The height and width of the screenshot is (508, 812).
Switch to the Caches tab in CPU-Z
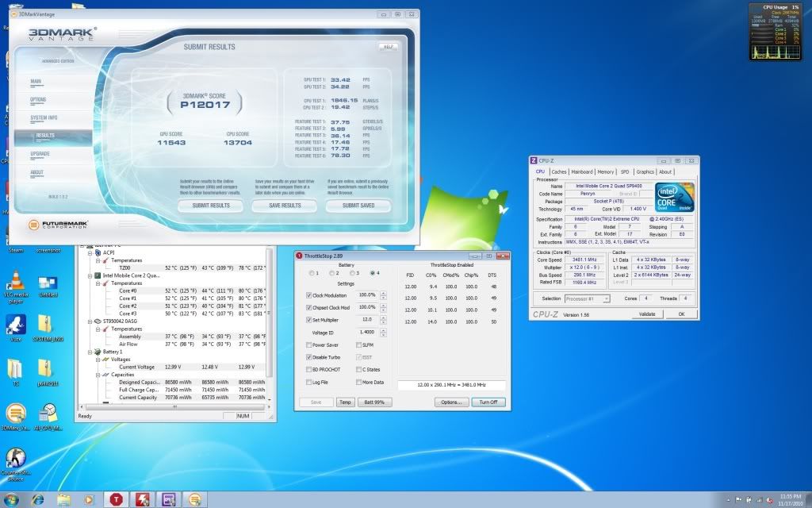559,171
